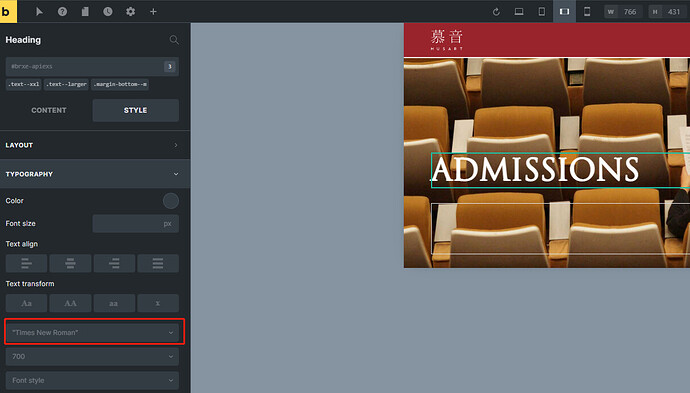
Task: Open the 700 font weight dropdown
Action: click(x=92, y=356)
